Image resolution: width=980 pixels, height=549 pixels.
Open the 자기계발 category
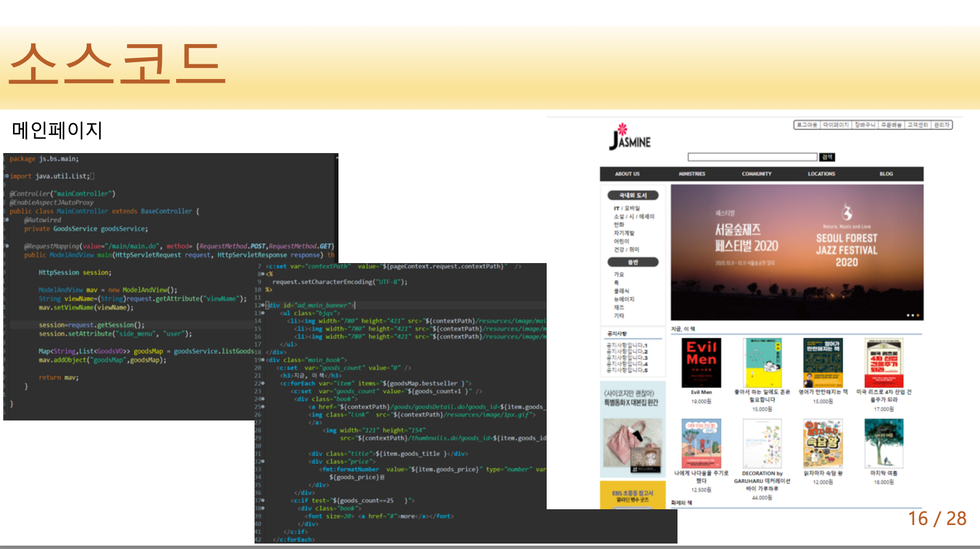click(624, 233)
